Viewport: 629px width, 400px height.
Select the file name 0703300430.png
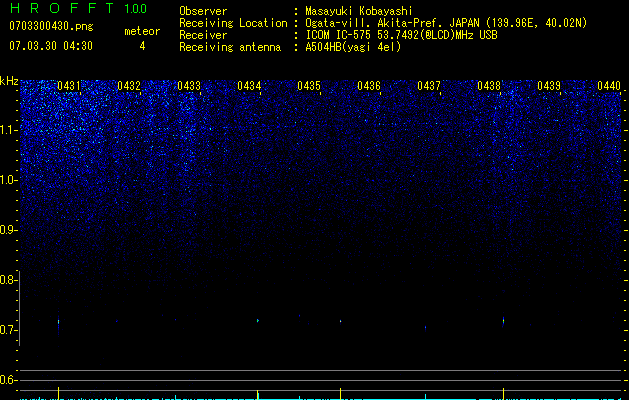click(x=51, y=26)
